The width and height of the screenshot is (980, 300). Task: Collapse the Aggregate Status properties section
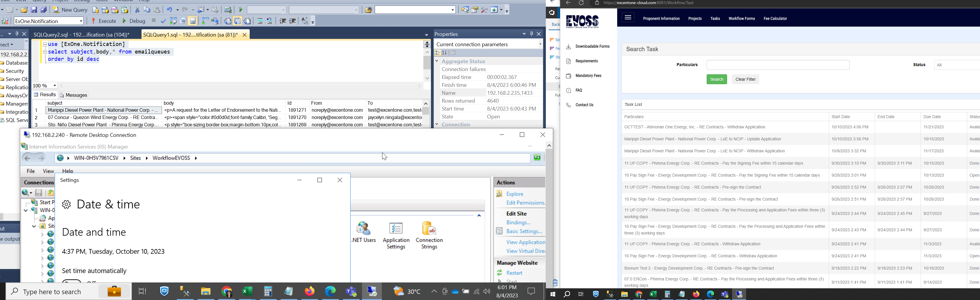(437, 61)
